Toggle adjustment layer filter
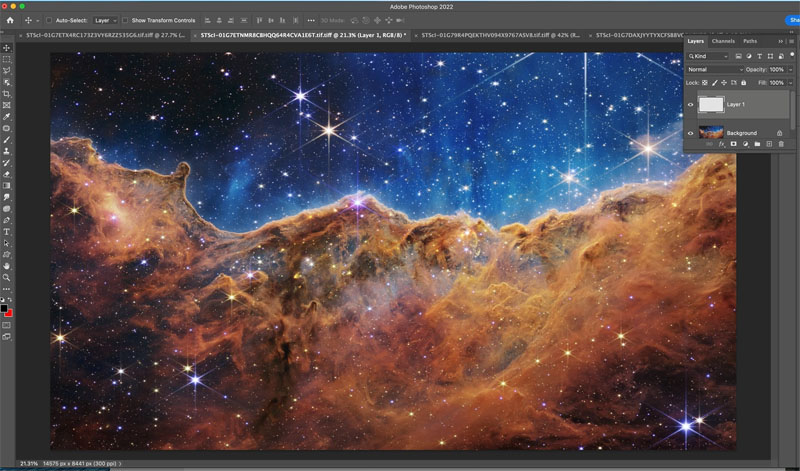This screenshot has width=800, height=471. (749, 56)
